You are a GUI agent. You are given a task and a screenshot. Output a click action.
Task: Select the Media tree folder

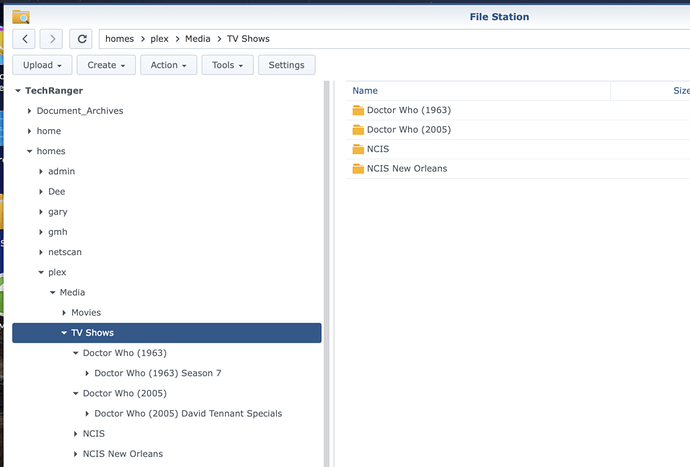[72, 292]
